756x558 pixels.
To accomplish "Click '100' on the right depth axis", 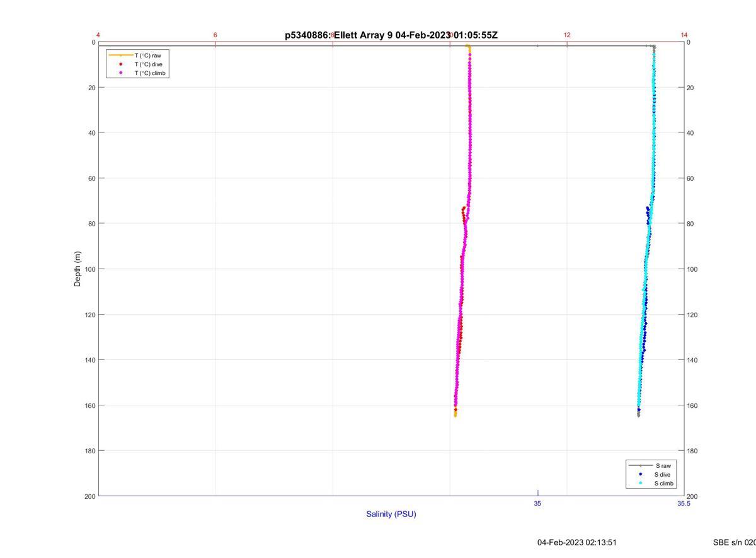I will coord(692,269).
